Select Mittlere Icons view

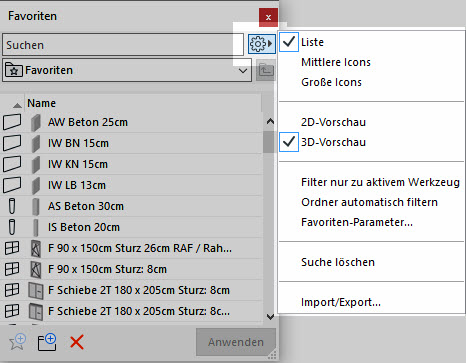click(372, 62)
